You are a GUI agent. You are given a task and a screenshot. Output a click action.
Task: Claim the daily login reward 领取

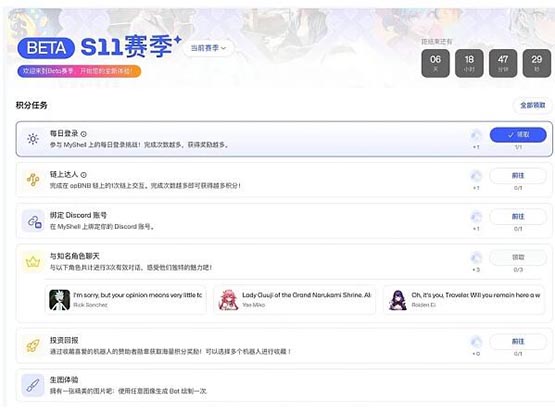pos(518,135)
